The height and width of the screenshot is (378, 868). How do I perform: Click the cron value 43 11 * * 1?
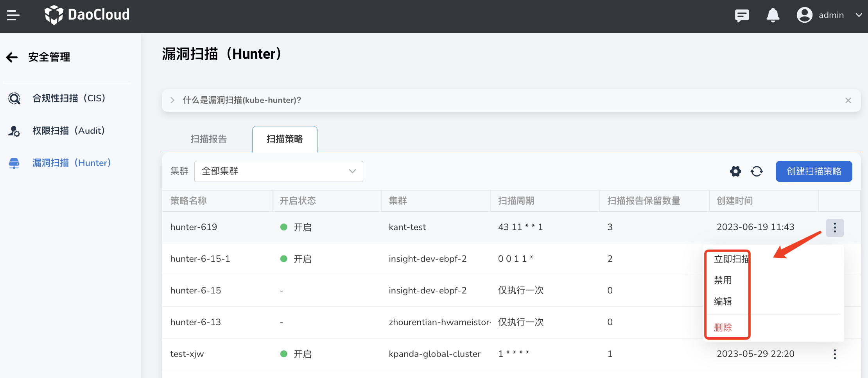click(520, 227)
